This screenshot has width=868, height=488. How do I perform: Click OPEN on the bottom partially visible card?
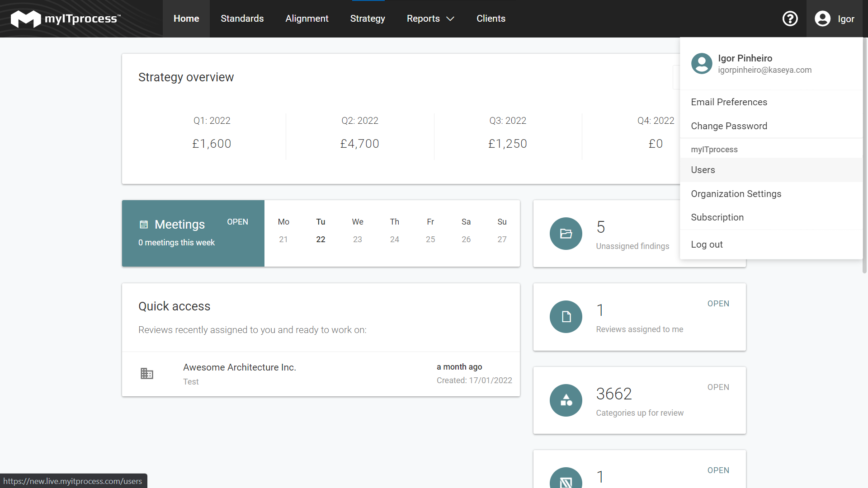point(718,470)
